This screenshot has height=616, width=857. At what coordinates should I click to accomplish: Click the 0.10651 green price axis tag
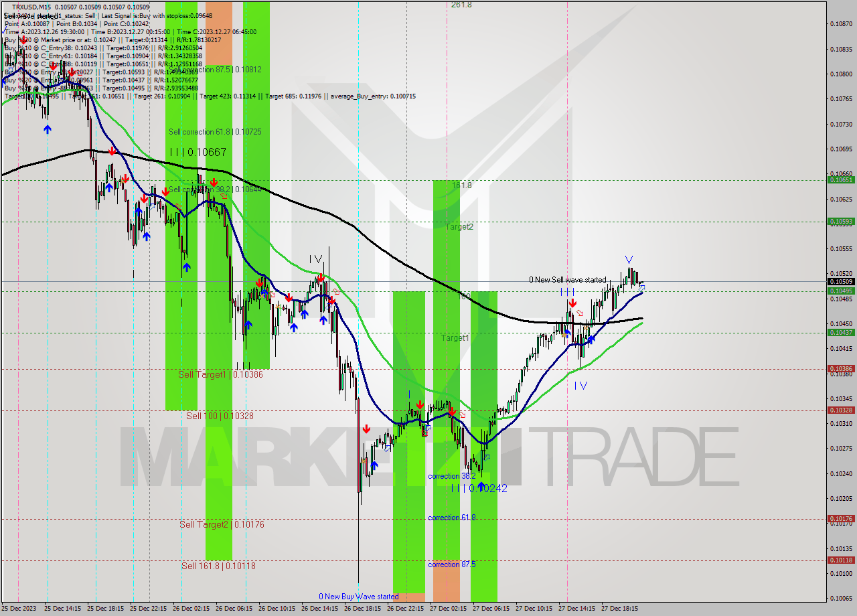pos(841,179)
